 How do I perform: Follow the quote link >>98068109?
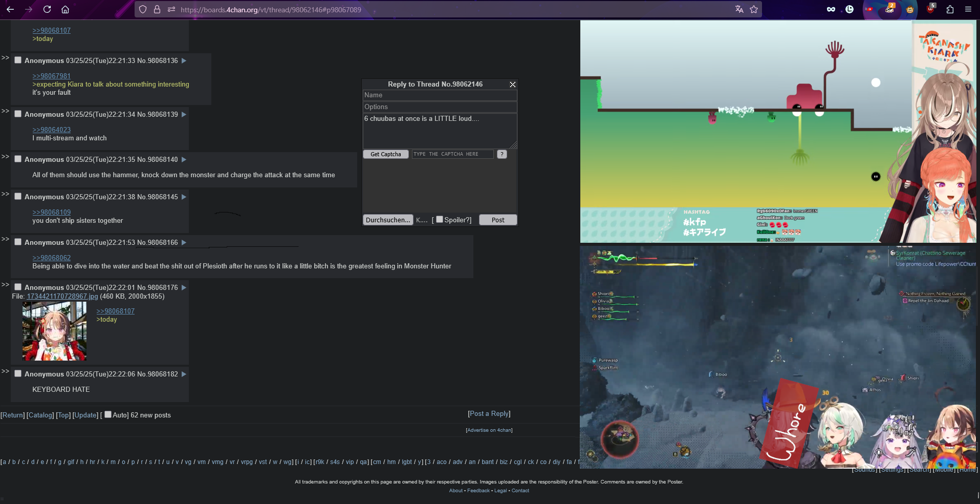[52, 212]
